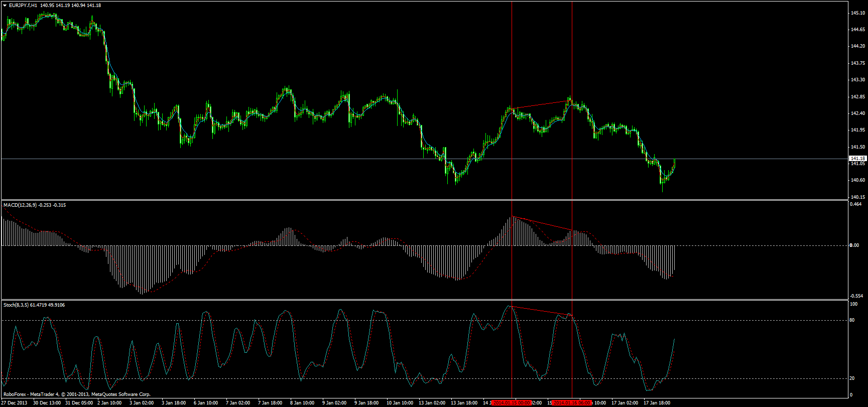Click time axis label 7 Jan 18:00
This screenshot has height=407, width=868.
point(270,403)
